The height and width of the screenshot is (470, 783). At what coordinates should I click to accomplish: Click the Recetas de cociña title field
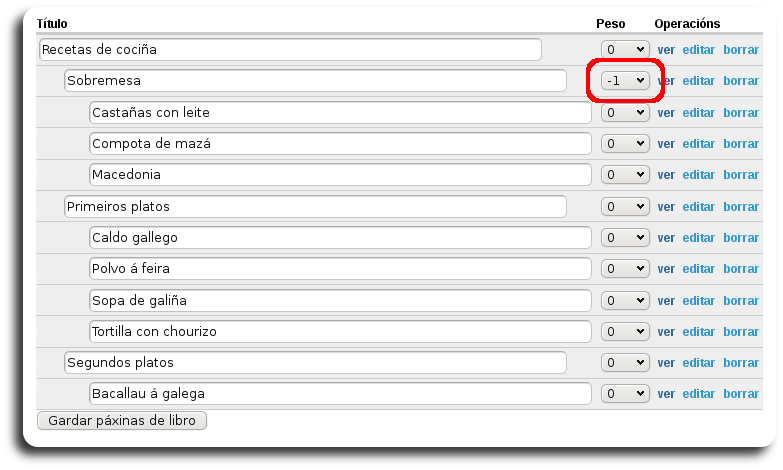pyautogui.click(x=290, y=49)
